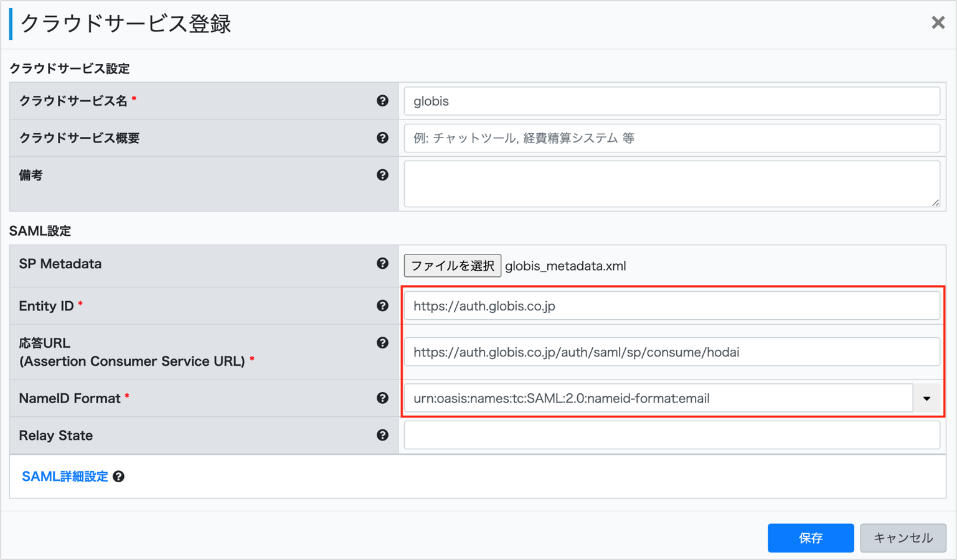Viewport: 957px width, 560px height.
Task: Open help for NameID Format
Action: (x=382, y=398)
